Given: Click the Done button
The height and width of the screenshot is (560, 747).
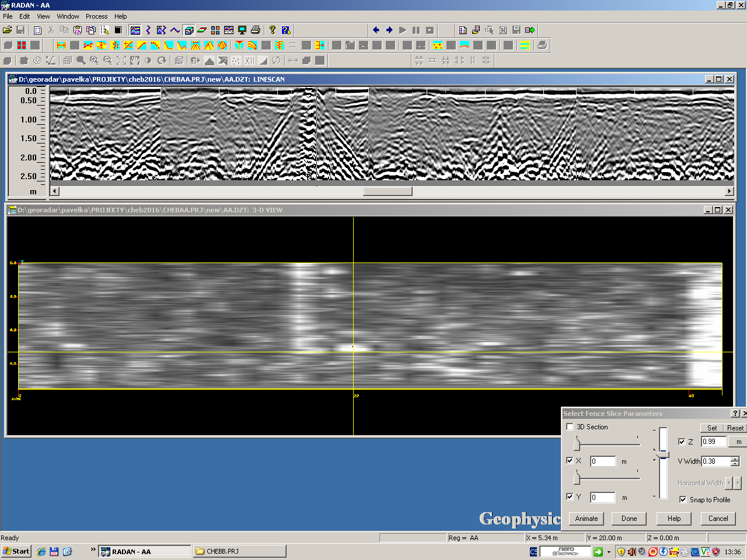Looking at the screenshot, I should tap(629, 519).
